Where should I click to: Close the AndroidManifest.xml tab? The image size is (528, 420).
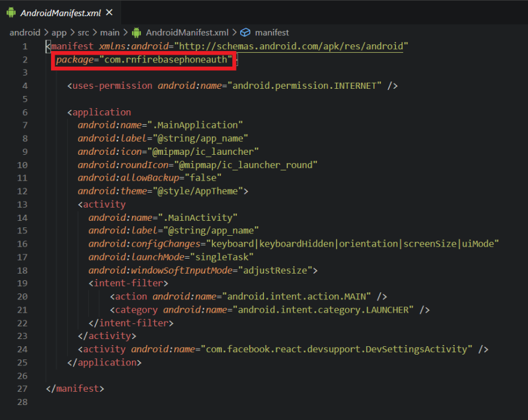109,13
